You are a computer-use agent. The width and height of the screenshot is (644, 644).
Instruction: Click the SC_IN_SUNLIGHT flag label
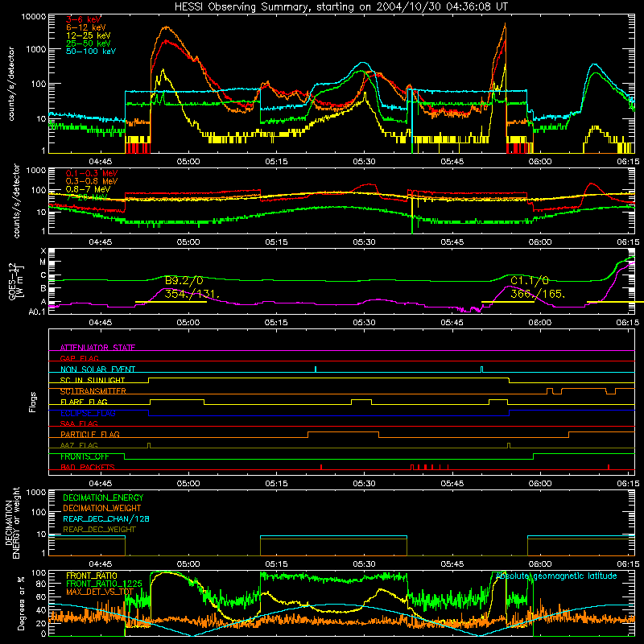93,380
